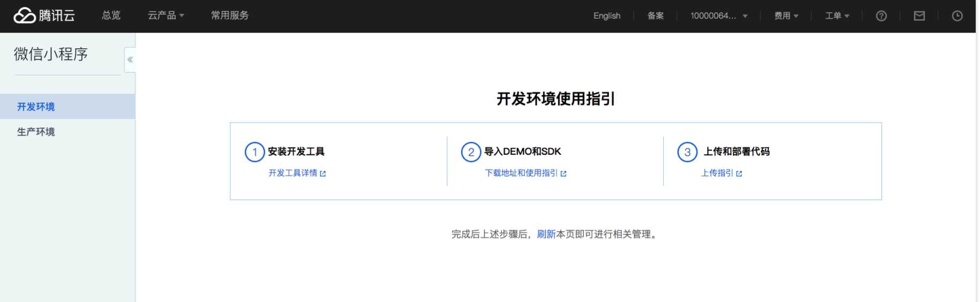This screenshot has width=980, height=302.
Task: Open the 备案 link
Action: click(655, 16)
